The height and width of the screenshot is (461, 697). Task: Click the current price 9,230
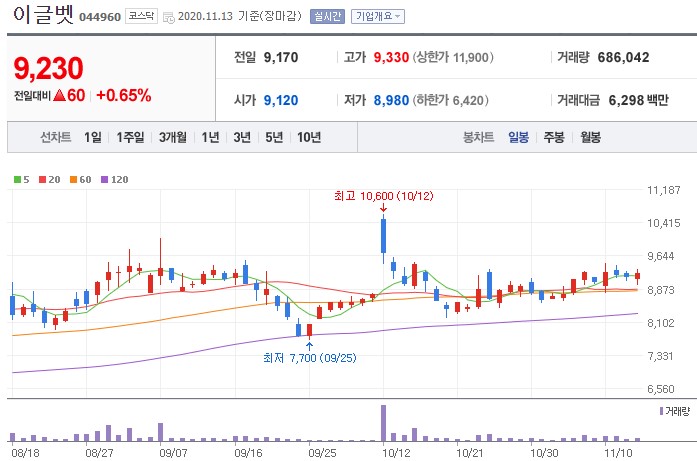[x=48, y=68]
